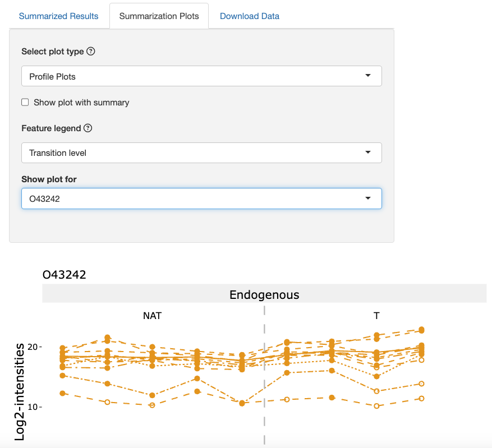Click the Select plot type label text
The image size is (492, 448).
53,52
